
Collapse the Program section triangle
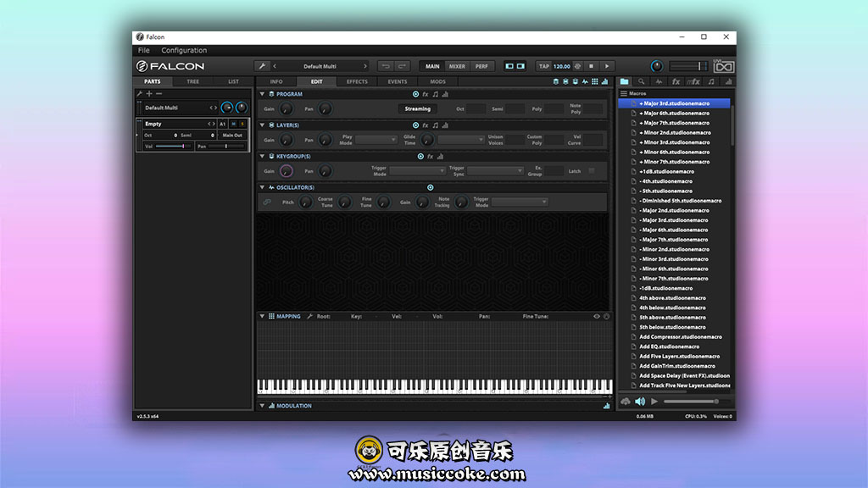pos(263,95)
